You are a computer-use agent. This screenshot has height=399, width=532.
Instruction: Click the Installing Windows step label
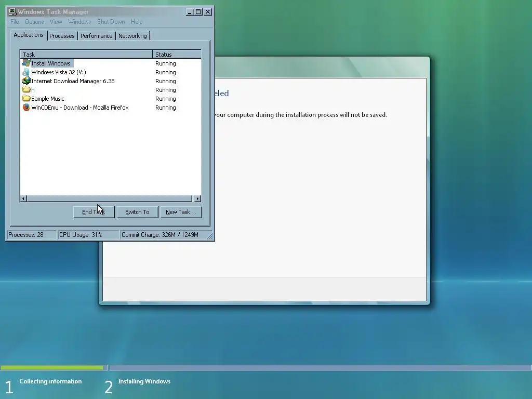coord(144,381)
